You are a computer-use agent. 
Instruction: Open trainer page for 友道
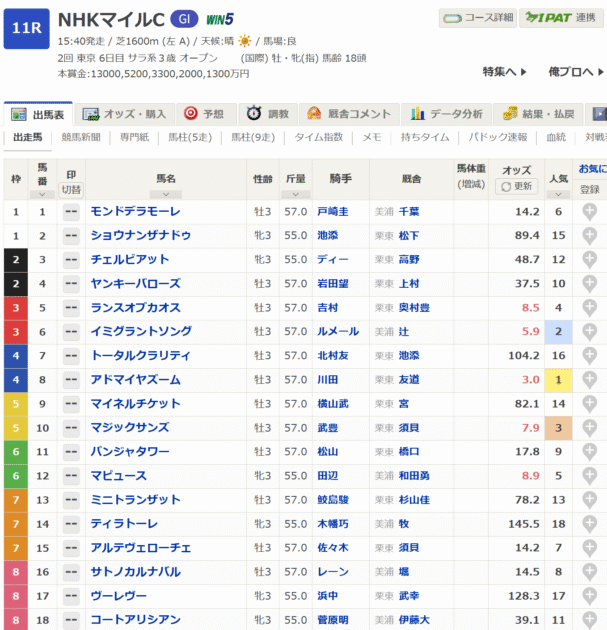point(409,380)
